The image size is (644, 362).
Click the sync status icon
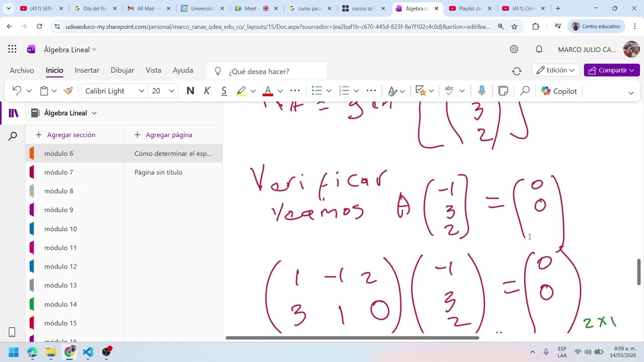click(x=517, y=71)
